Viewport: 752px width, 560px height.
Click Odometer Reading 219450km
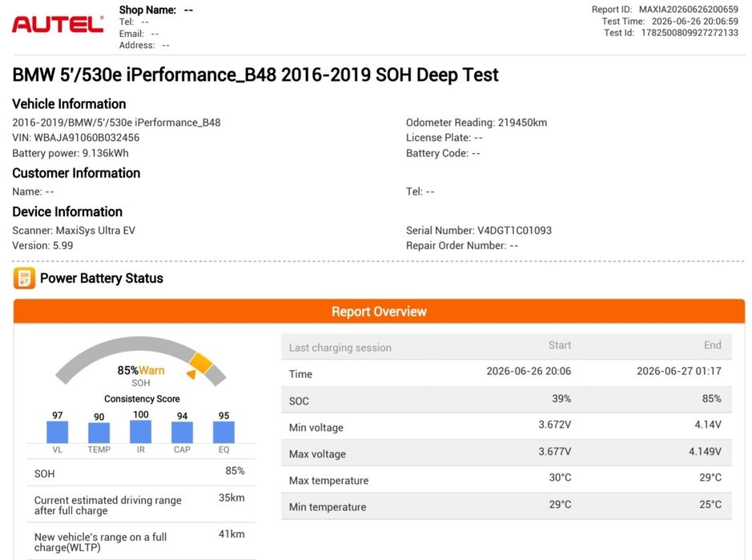point(477,123)
